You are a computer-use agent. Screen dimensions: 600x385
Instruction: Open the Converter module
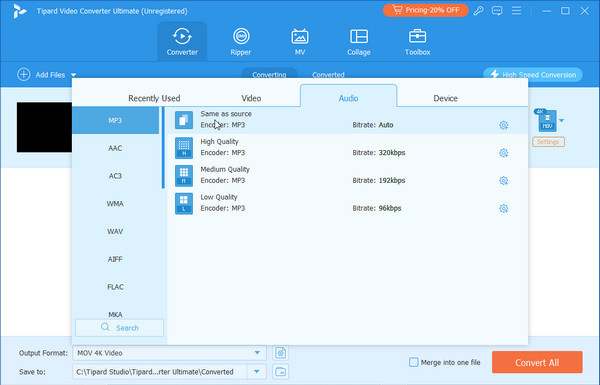(182, 42)
